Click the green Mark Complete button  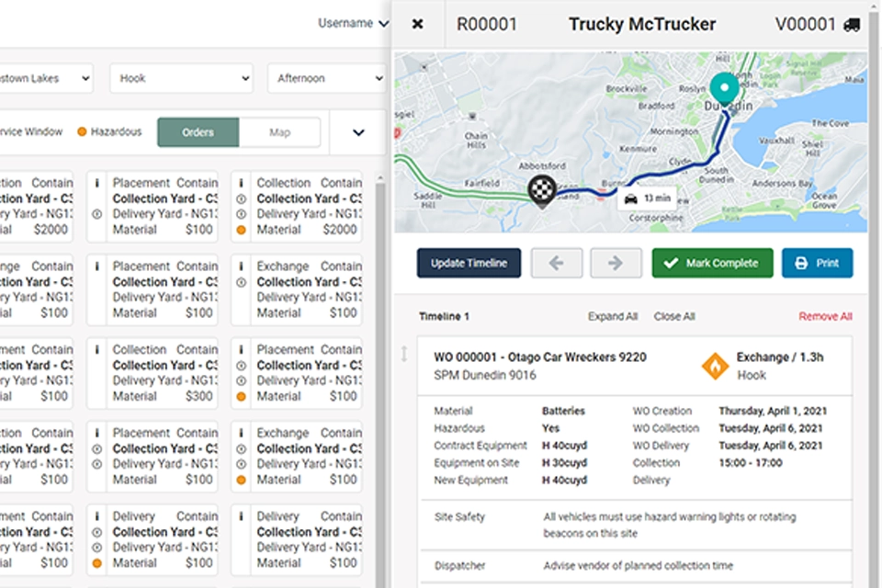pos(712,263)
